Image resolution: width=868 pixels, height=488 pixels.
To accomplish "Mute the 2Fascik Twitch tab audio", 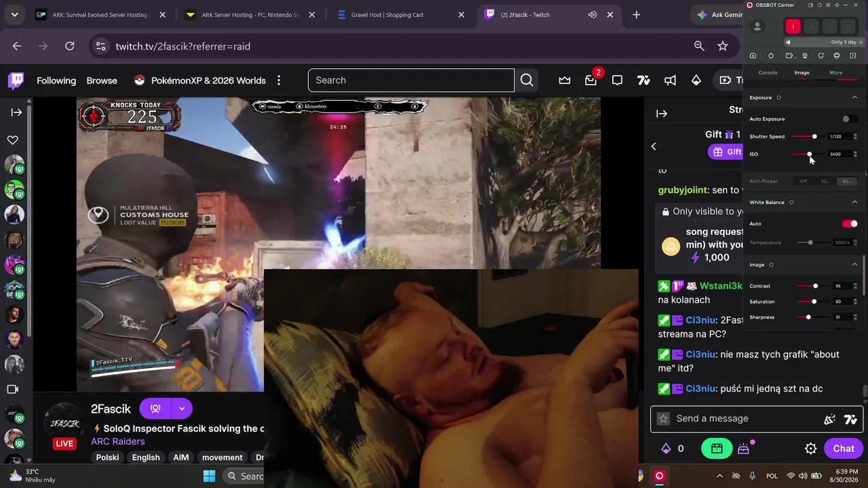I will coord(592,15).
